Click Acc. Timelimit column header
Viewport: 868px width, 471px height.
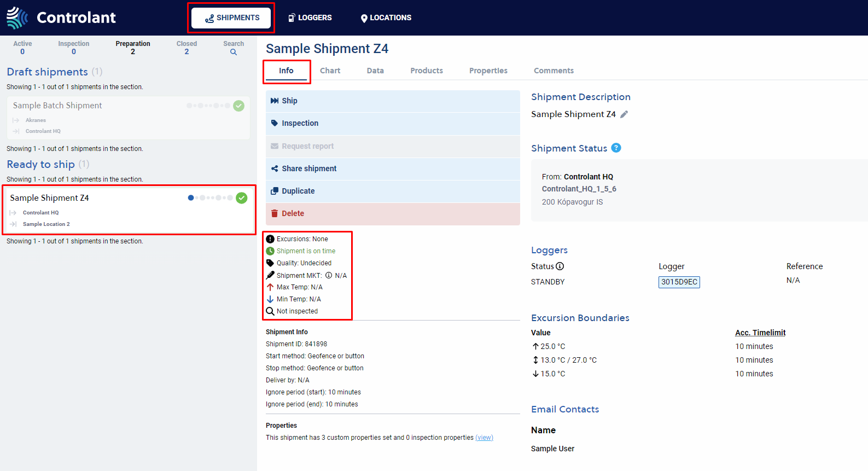pyautogui.click(x=760, y=333)
